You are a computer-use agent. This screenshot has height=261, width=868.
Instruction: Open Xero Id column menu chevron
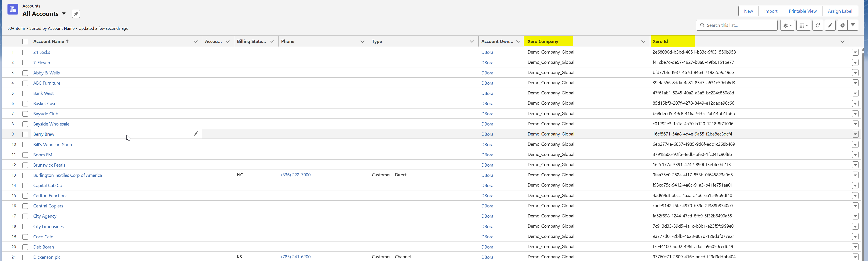pyautogui.click(x=842, y=42)
